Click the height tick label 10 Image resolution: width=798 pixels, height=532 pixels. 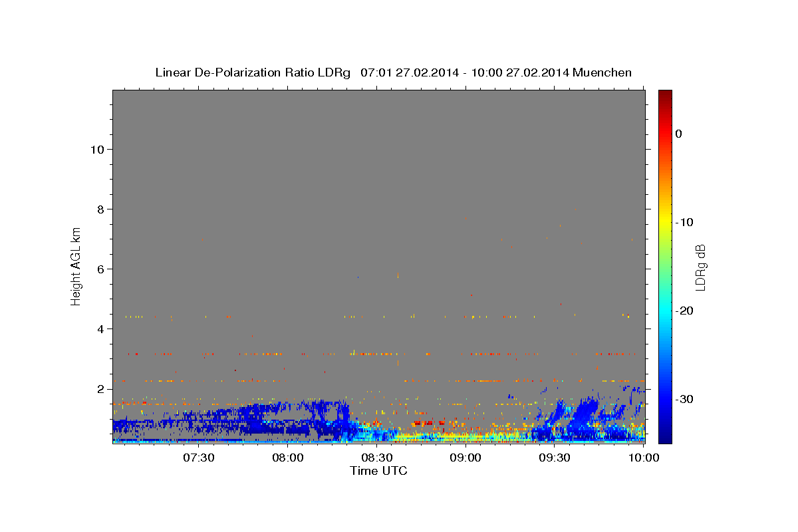click(97, 149)
